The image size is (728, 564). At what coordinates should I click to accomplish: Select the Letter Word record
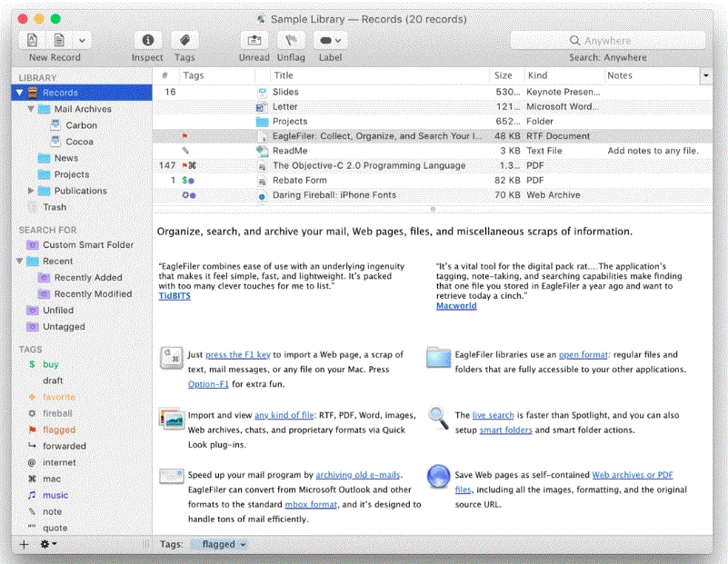pos(433,106)
